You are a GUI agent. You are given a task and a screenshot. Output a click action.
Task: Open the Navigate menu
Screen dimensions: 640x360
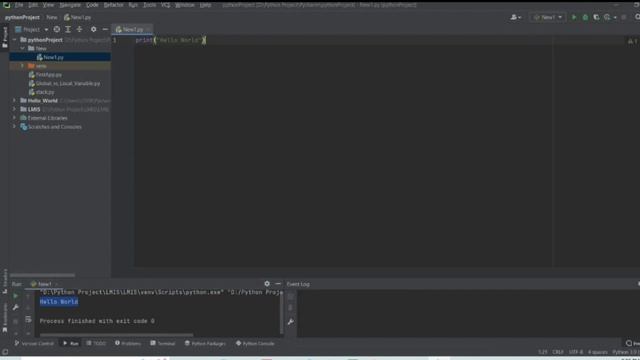click(x=70, y=5)
